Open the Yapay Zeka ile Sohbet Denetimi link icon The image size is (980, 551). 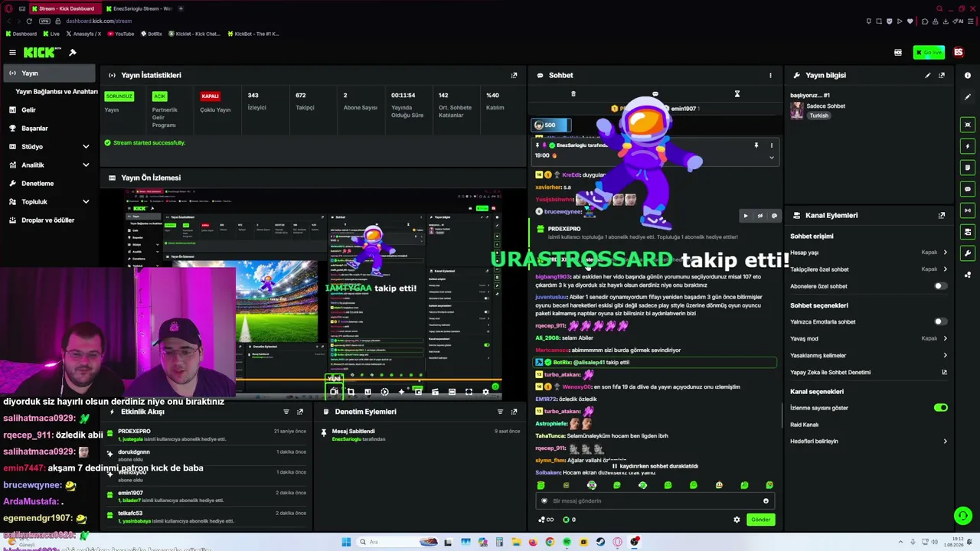pos(944,373)
